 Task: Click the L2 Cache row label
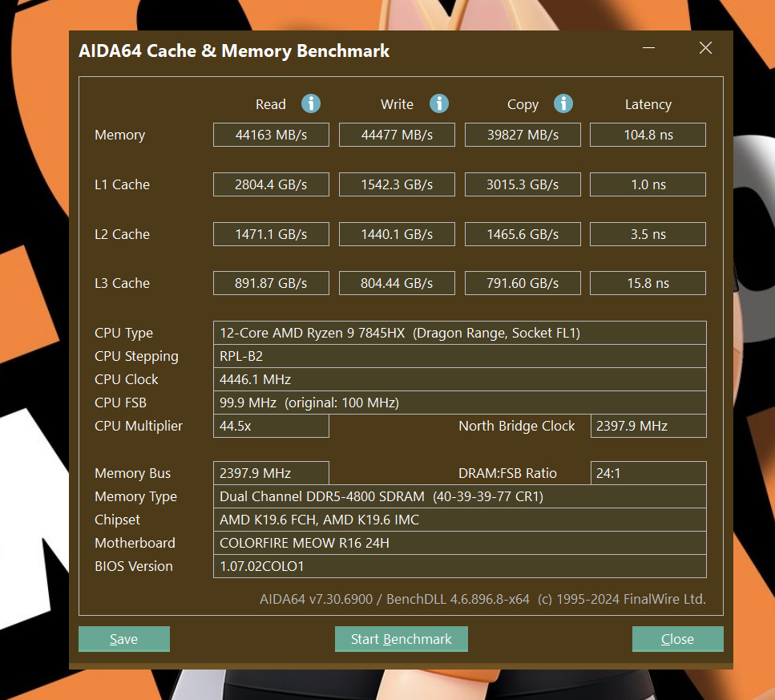click(122, 234)
